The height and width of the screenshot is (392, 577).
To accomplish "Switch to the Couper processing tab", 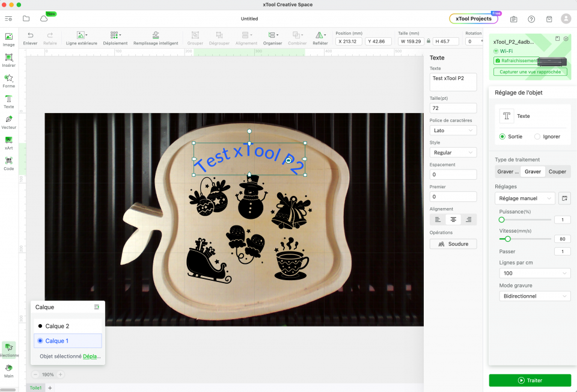I will 557,171.
